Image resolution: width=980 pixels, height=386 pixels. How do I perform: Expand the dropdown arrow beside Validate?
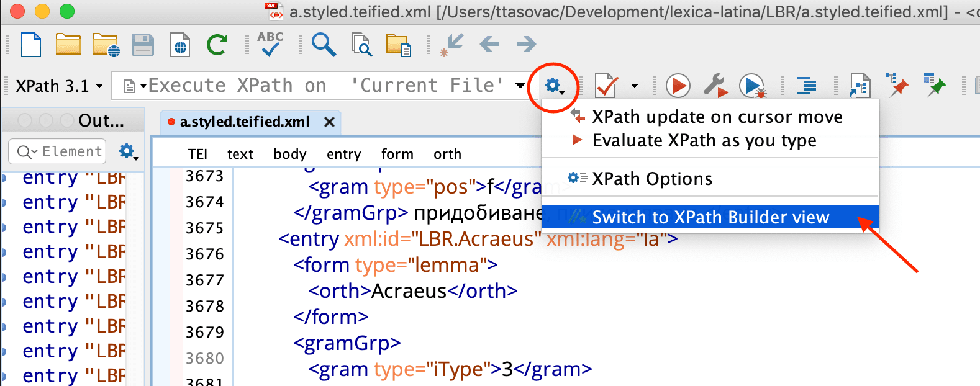point(634,86)
